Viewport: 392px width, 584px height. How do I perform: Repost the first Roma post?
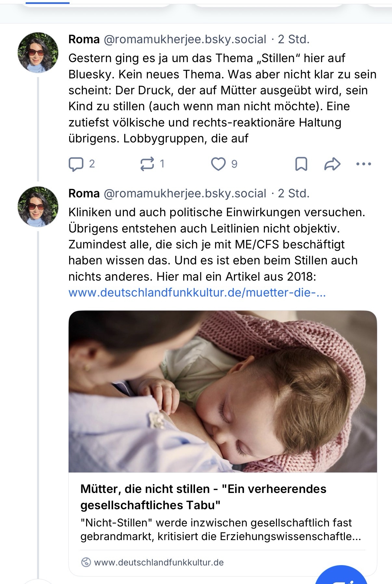(147, 164)
